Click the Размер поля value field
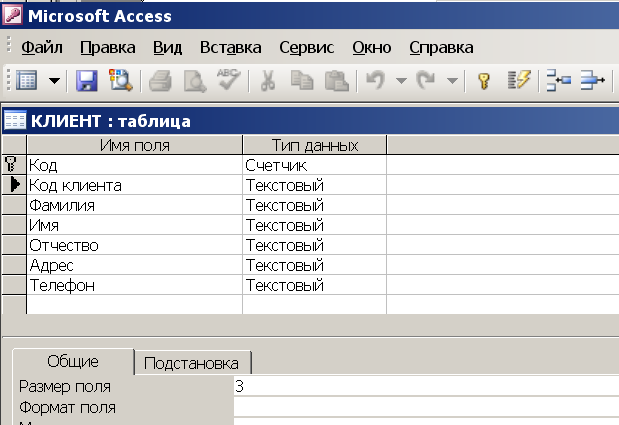This screenshot has height=425, width=619. coord(426,386)
